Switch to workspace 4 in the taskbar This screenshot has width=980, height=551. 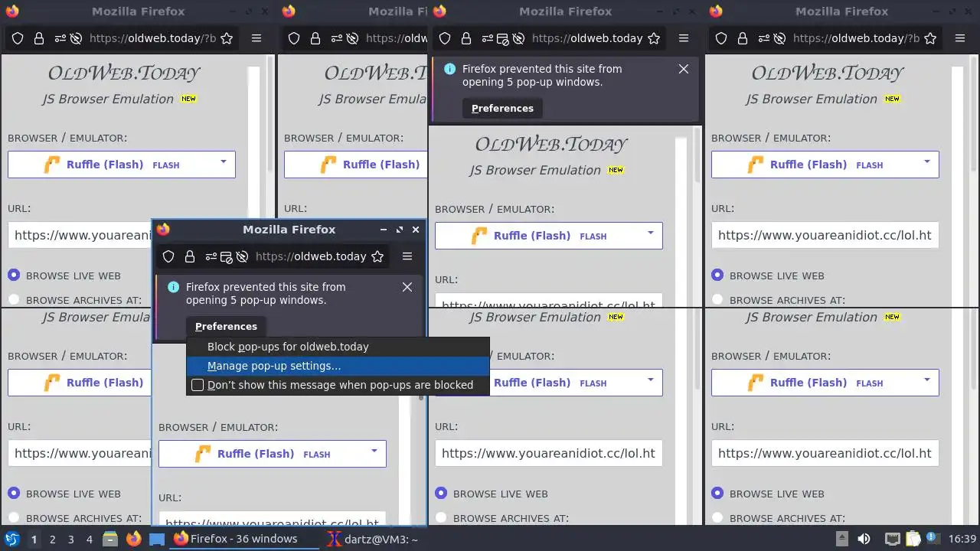[89, 539]
